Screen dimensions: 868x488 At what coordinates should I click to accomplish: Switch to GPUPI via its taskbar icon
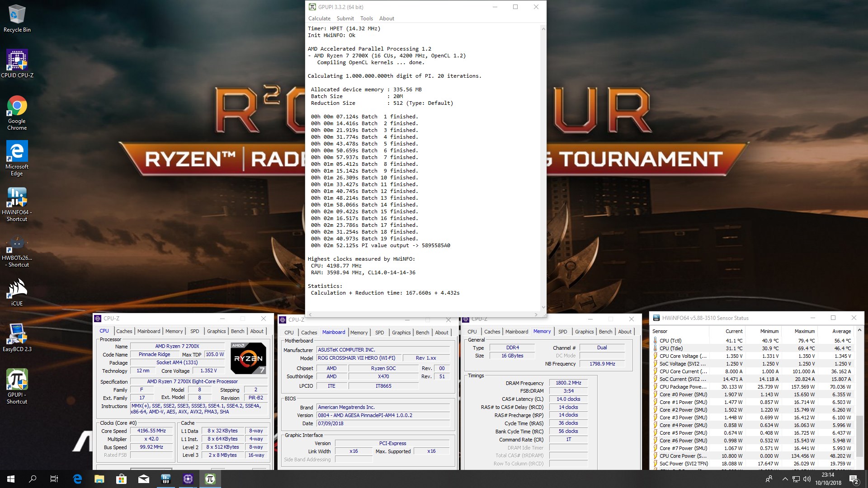(210, 479)
